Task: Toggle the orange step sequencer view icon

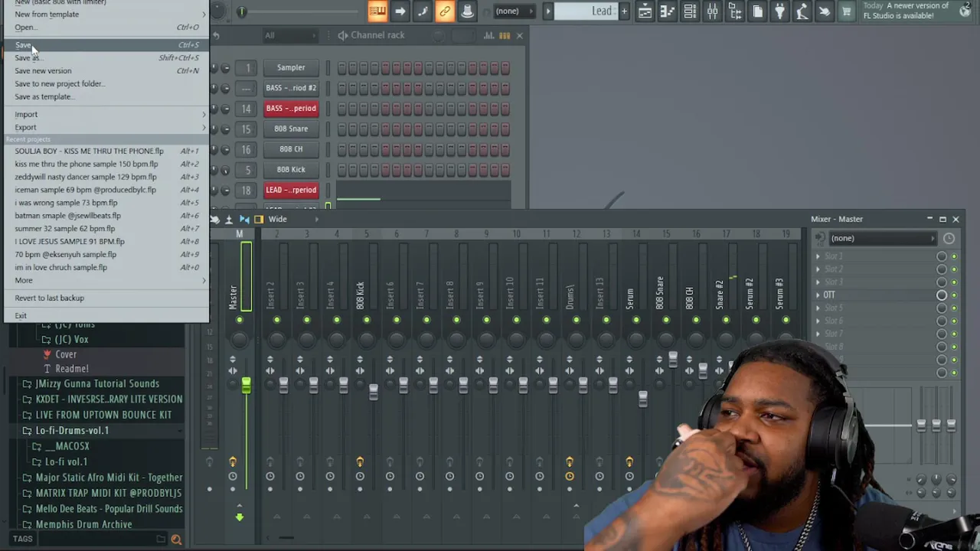Action: (505, 35)
